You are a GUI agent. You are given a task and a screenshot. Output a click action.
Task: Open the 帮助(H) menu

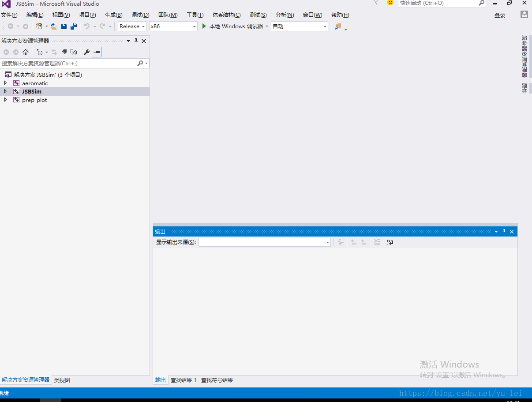pos(340,15)
